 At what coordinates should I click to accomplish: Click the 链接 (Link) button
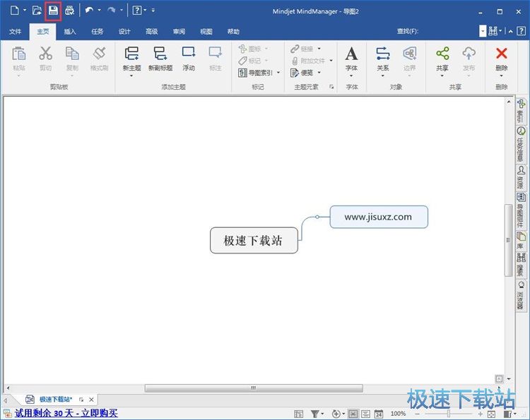pos(302,49)
